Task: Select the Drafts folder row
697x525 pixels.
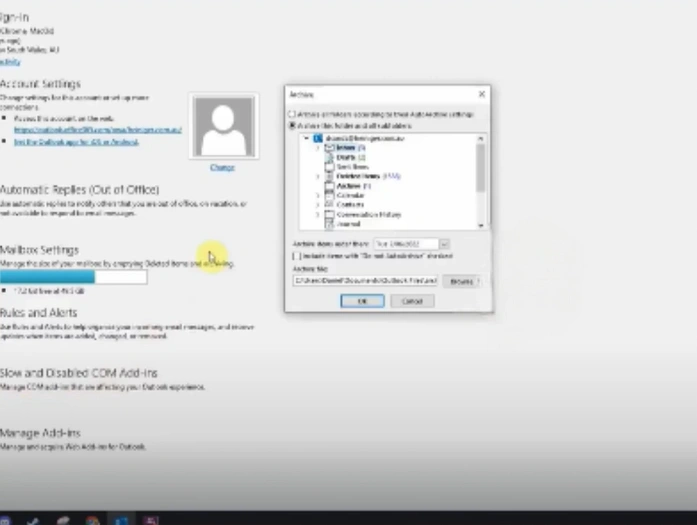Action: (350, 157)
